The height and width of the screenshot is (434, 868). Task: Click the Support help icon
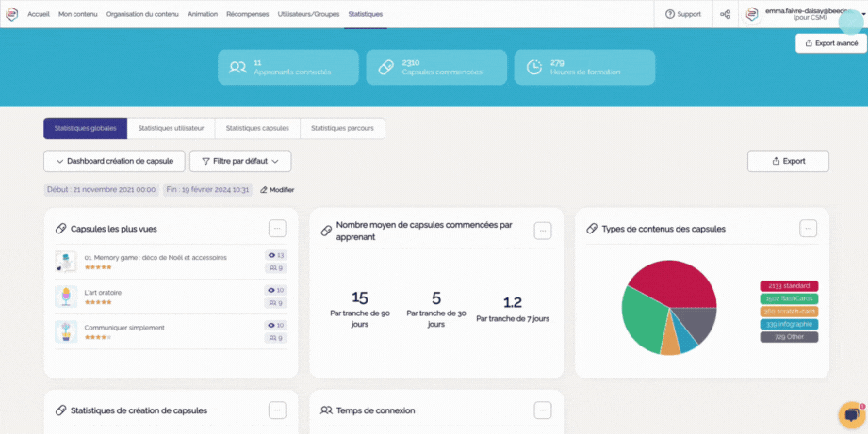point(670,14)
